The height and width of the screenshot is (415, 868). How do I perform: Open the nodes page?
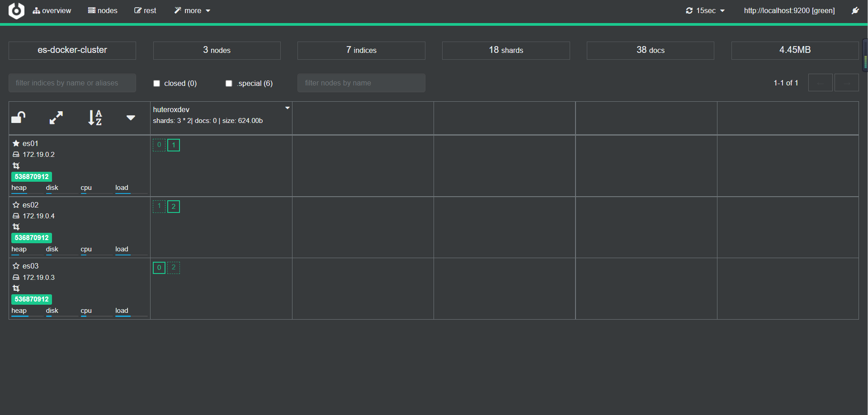coord(103,10)
